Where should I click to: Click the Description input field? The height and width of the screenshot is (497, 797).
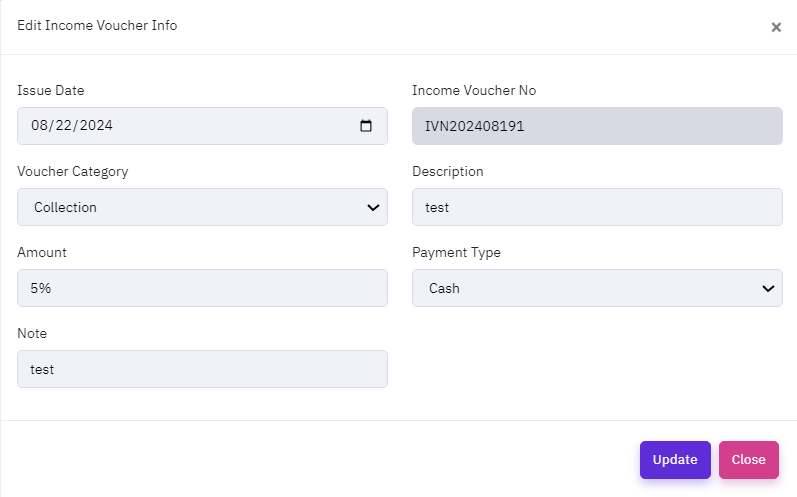pyautogui.click(x=597, y=207)
